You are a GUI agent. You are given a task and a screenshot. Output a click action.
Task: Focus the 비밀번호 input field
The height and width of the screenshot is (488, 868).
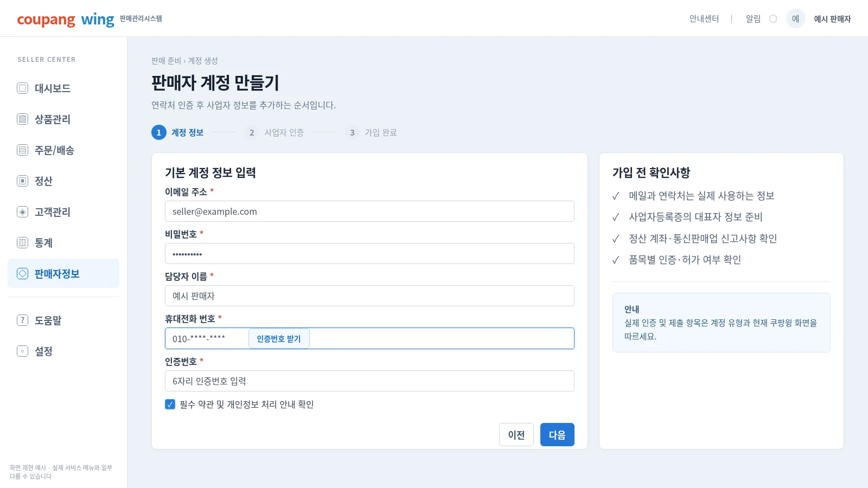(x=369, y=254)
